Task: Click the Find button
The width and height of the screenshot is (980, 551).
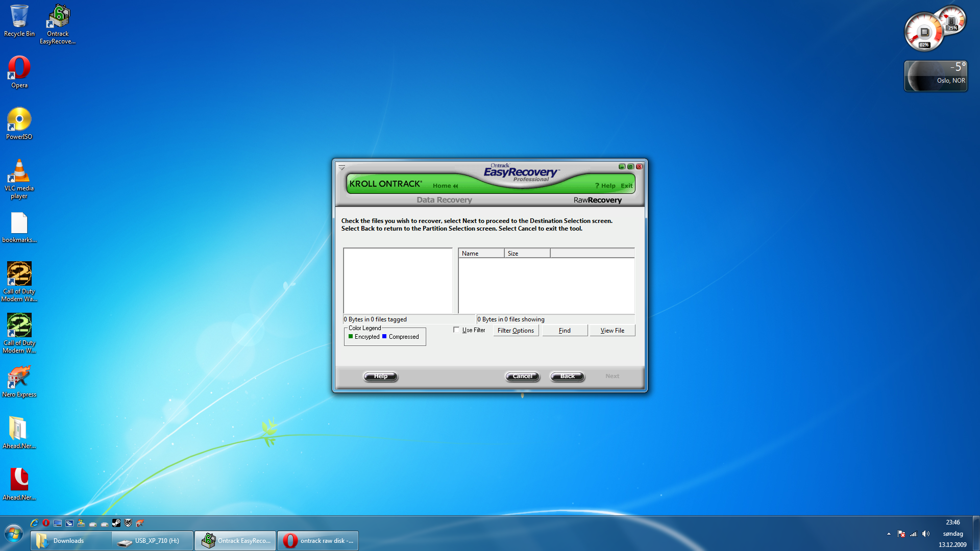Action: coord(565,331)
